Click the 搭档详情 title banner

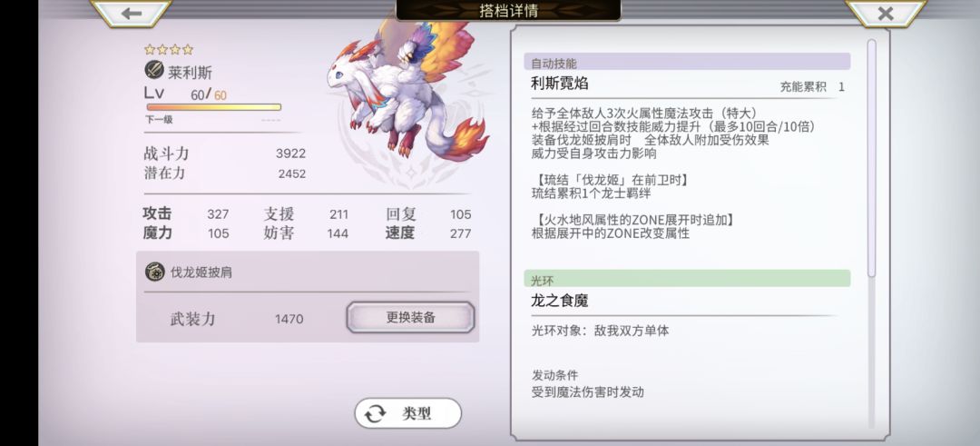(x=509, y=10)
